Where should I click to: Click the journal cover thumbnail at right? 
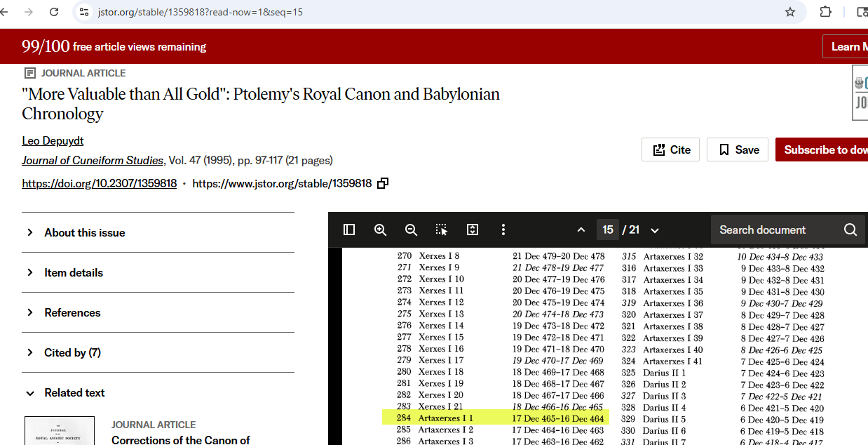[860, 93]
